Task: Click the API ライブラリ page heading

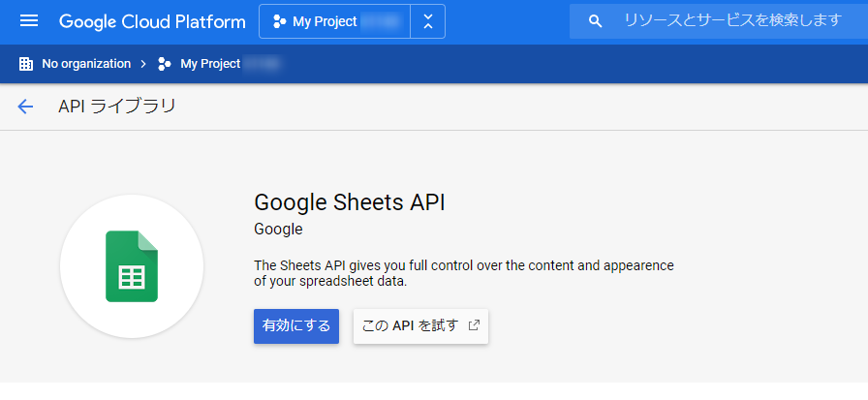Action: tap(117, 107)
